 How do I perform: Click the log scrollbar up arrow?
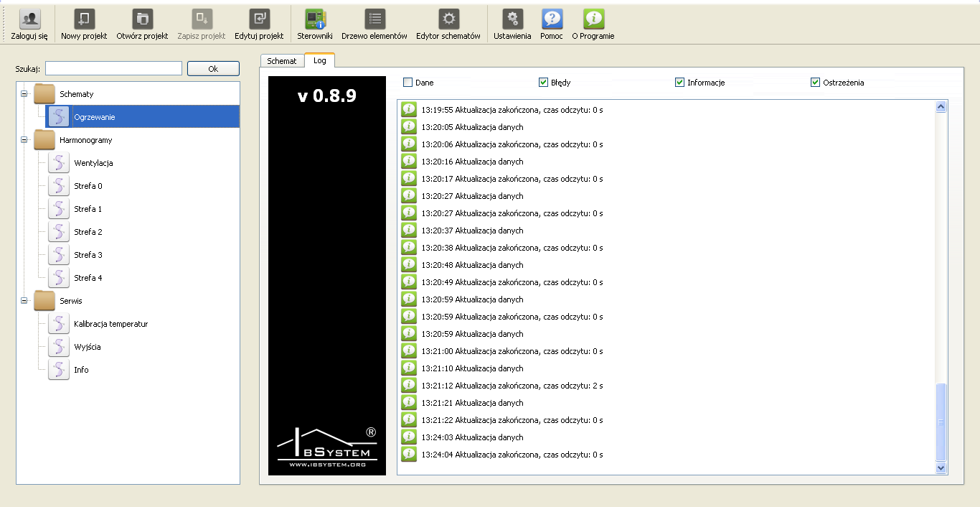click(x=941, y=107)
